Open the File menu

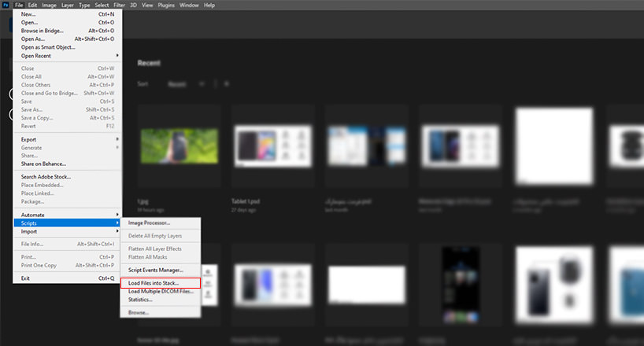pos(19,5)
